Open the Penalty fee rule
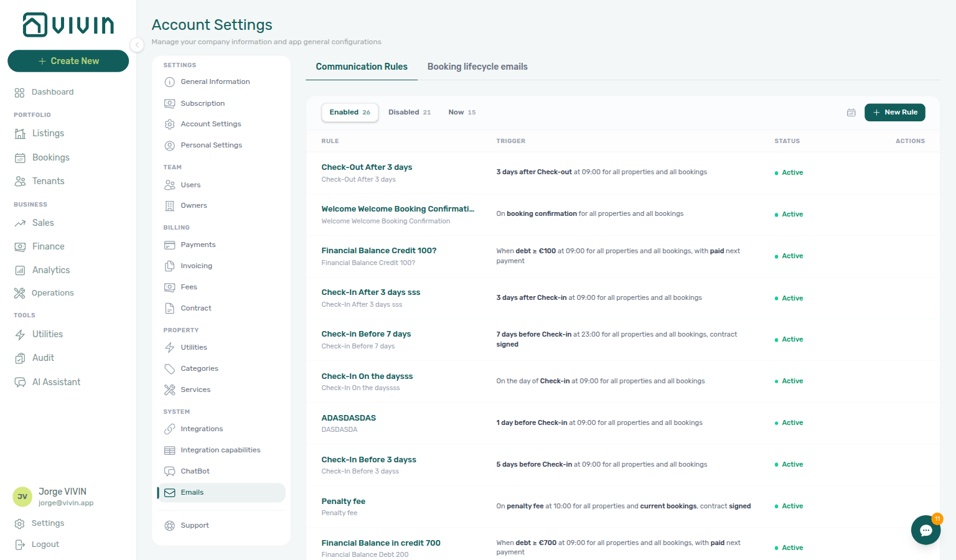Image resolution: width=956 pixels, height=560 pixels. (344, 502)
